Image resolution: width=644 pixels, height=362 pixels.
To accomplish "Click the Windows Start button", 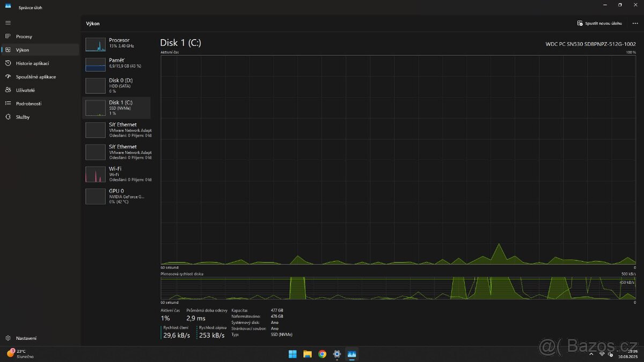I will tap(292, 354).
